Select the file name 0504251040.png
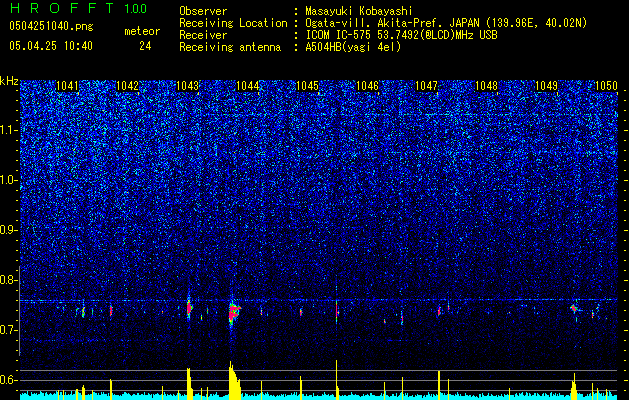Viewport: 629px width, 400px height. click(x=51, y=27)
